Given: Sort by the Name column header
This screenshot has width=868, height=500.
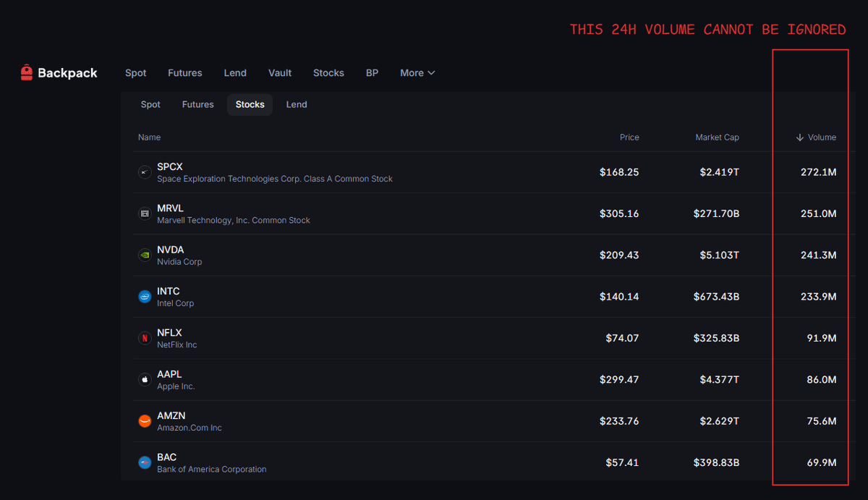Looking at the screenshot, I should pyautogui.click(x=149, y=137).
